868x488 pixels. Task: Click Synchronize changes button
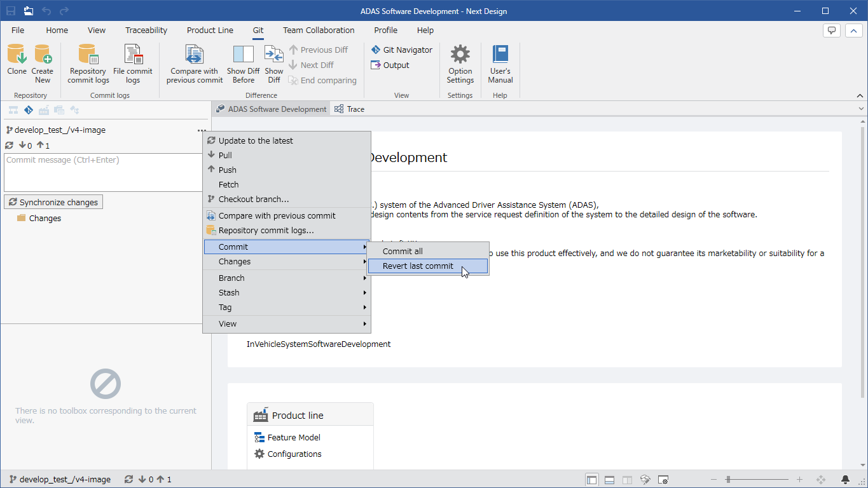pos(53,202)
